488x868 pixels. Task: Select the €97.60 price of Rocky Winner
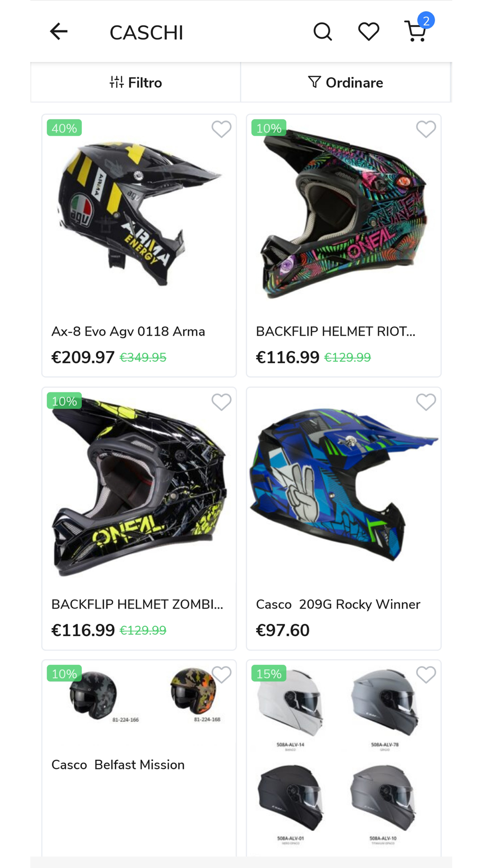[283, 630]
